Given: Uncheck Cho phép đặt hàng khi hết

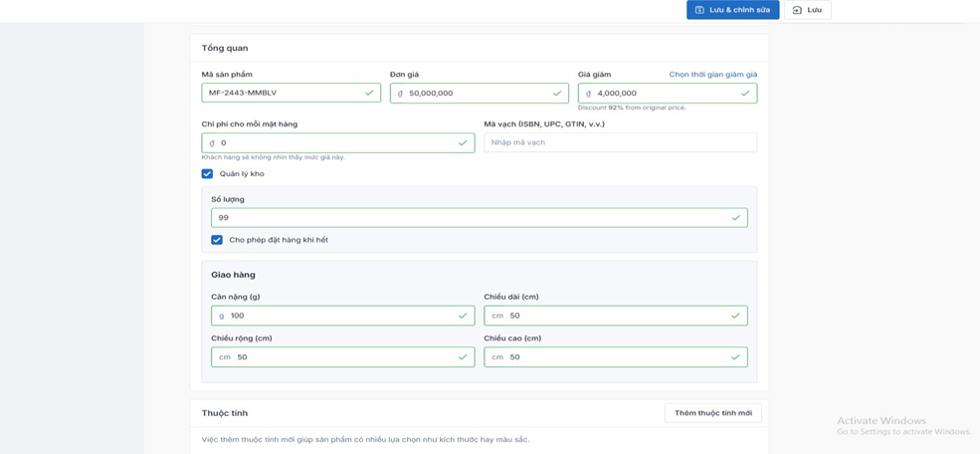Looking at the screenshot, I should 217,240.
